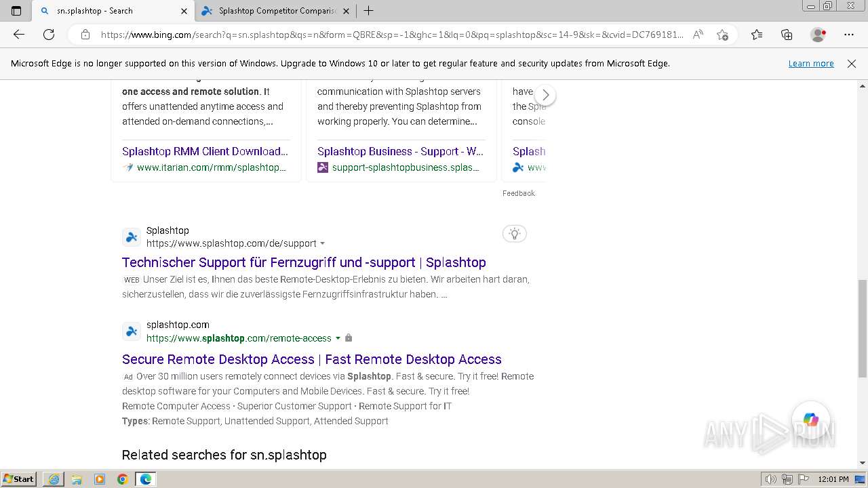Screen dimensions: 868x488
Task: Click the vertical scrollbar thumb
Action: (x=863, y=328)
